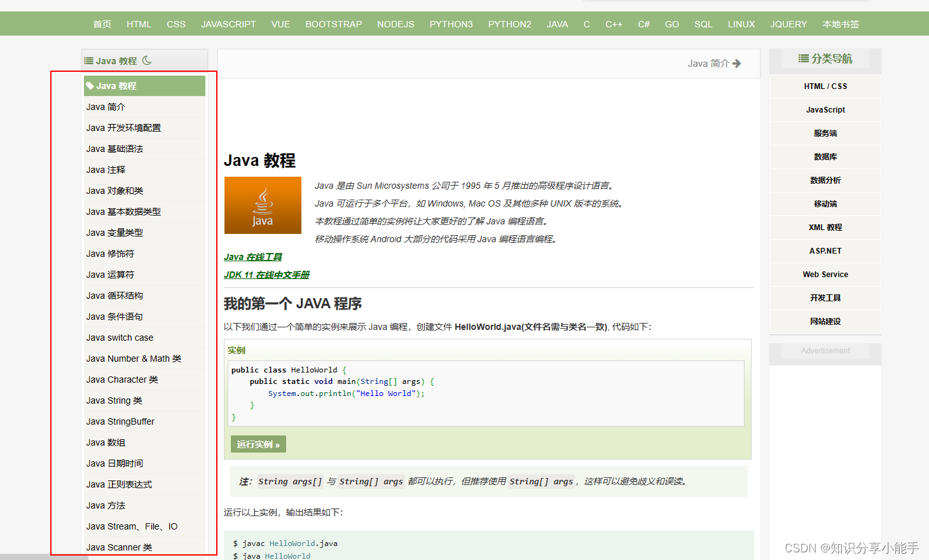Open the Java 在线工具 link
929x560 pixels.
[x=252, y=257]
